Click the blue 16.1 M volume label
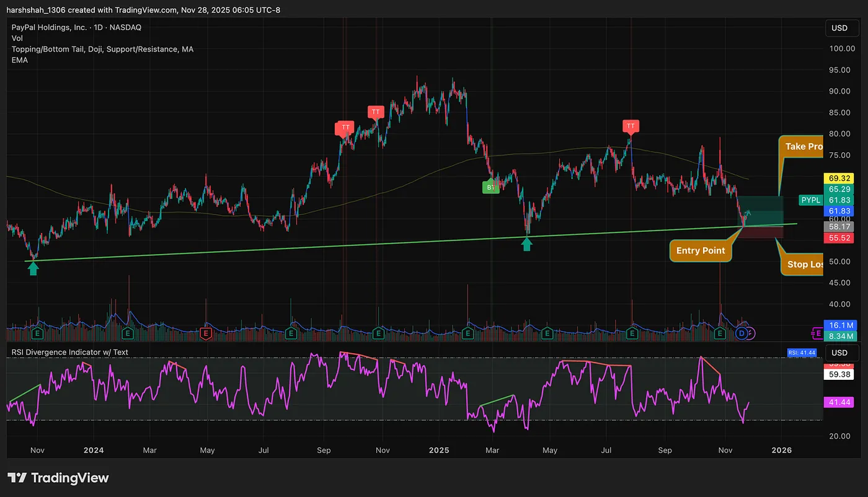868x497 pixels. 840,325
